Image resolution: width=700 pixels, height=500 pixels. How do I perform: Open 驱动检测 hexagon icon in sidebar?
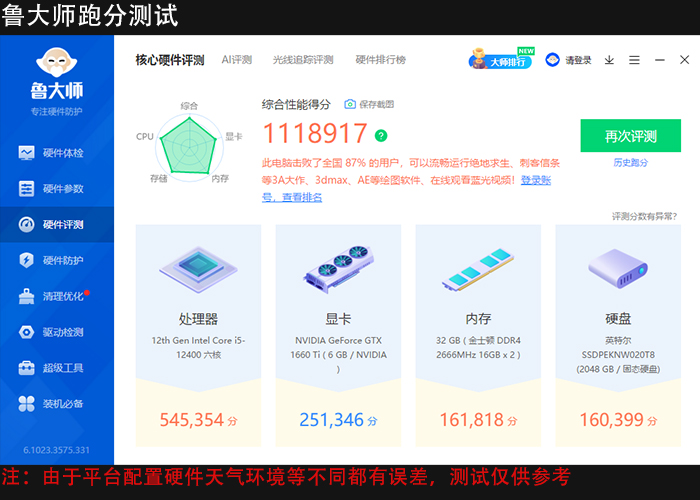(x=26, y=332)
